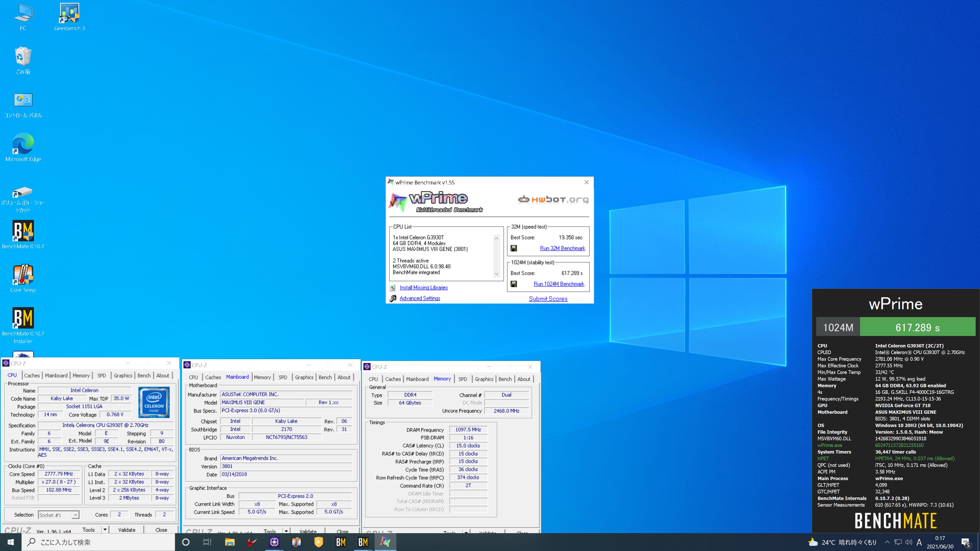Screen dimensions: 980x551
Task: Click the DRAM Frequency value 1097.5 MHz
Action: 468,430
